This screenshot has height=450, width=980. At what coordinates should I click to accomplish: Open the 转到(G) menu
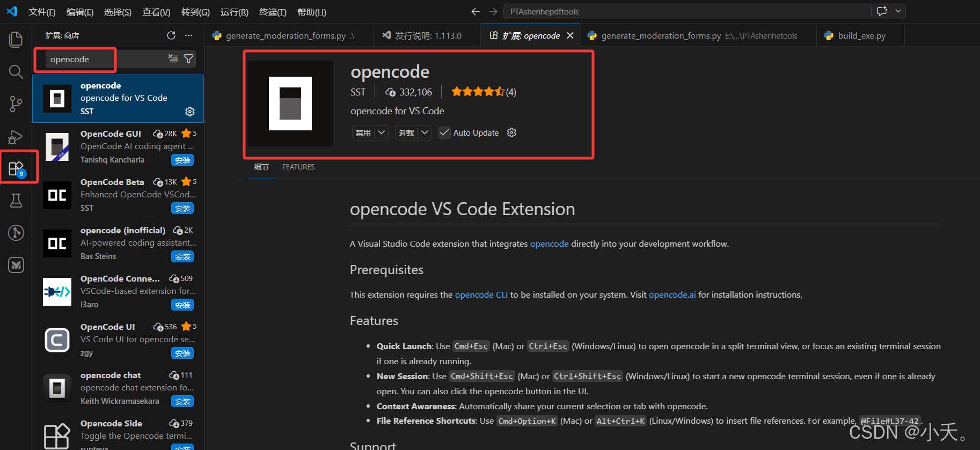(x=195, y=12)
